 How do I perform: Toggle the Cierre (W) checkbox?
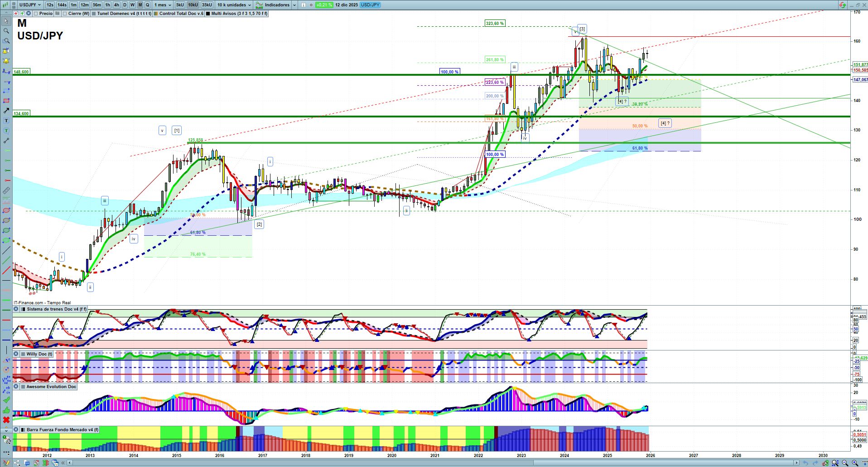(65, 14)
